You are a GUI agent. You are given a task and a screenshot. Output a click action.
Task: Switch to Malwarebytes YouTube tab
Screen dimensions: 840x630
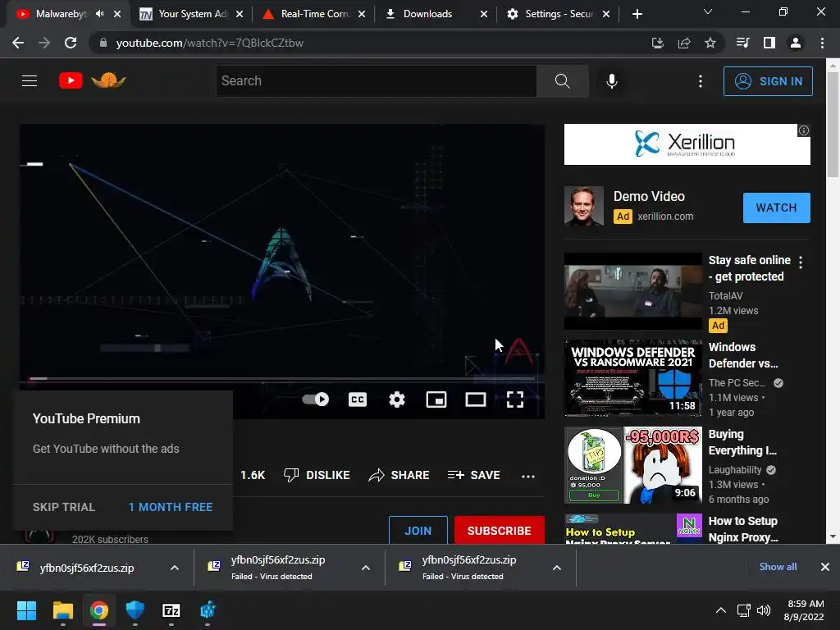pyautogui.click(x=61, y=14)
